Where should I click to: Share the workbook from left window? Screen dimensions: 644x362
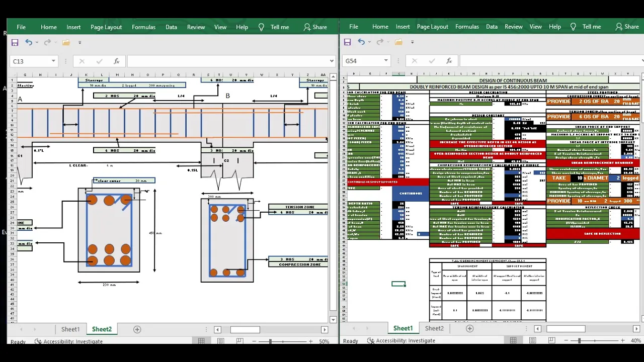pos(315,27)
